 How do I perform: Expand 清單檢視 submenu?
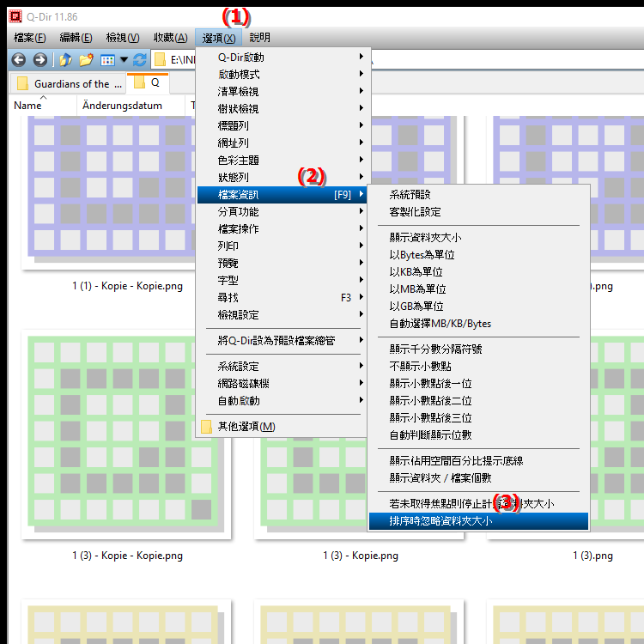tap(283, 92)
